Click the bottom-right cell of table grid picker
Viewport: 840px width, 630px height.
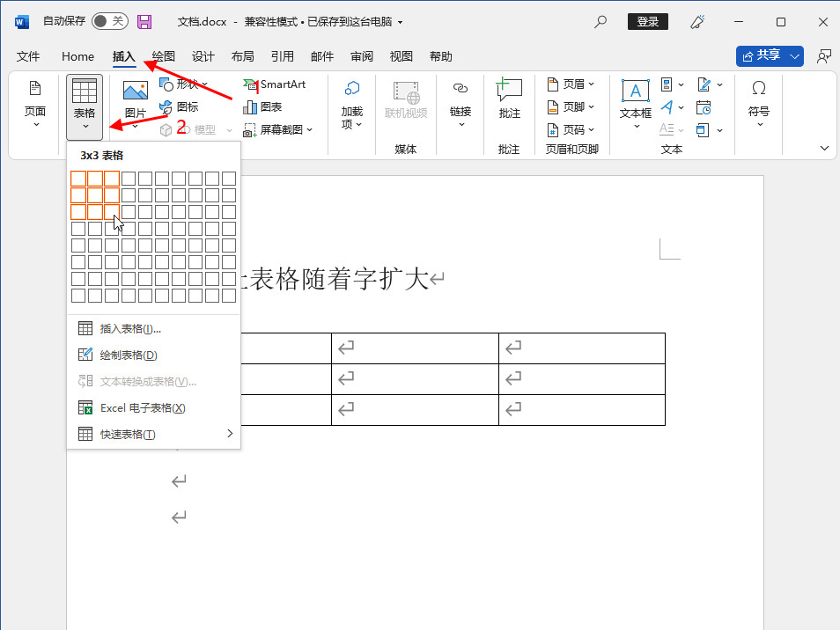(x=229, y=296)
